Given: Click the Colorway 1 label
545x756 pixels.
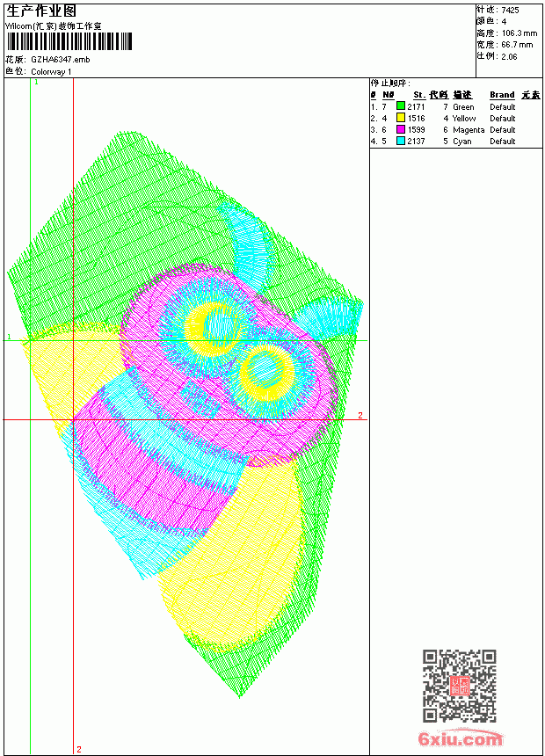Looking at the screenshot, I should point(51,72).
